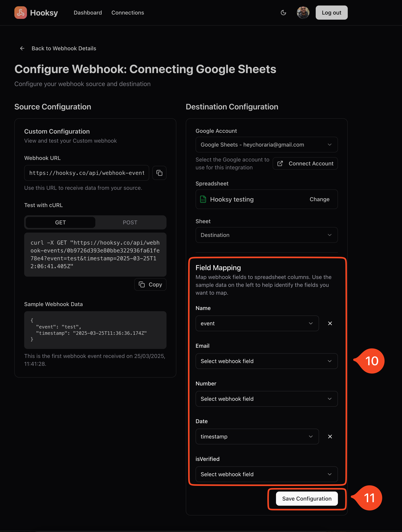Go back to Webhook Details

[x=64, y=48]
